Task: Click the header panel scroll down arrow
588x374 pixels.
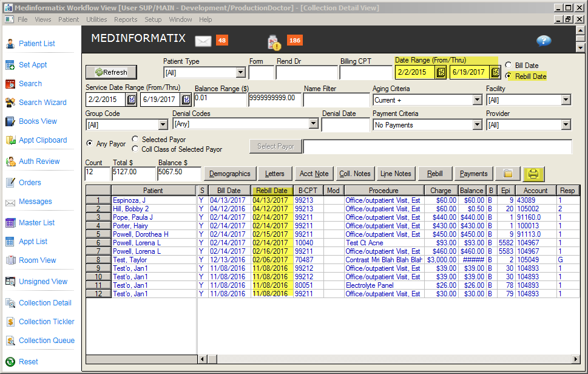Action: [580, 47]
